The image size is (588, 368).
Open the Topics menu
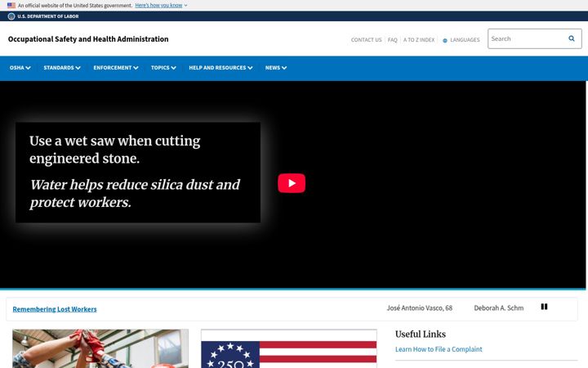(x=163, y=68)
